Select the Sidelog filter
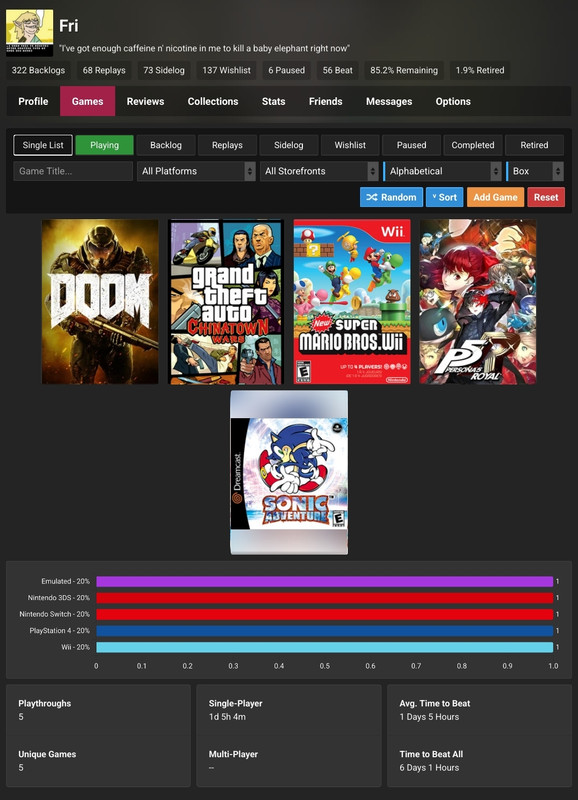 point(289,145)
